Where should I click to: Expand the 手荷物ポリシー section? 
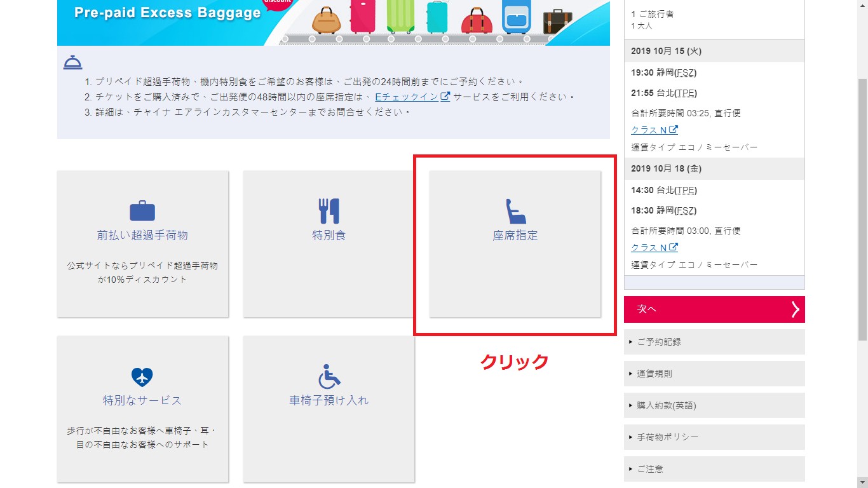tap(714, 437)
